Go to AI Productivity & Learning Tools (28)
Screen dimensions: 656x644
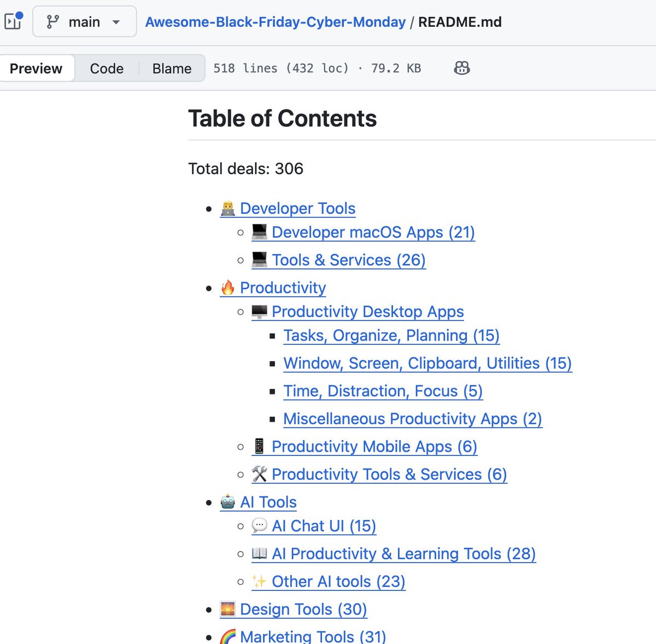click(394, 554)
